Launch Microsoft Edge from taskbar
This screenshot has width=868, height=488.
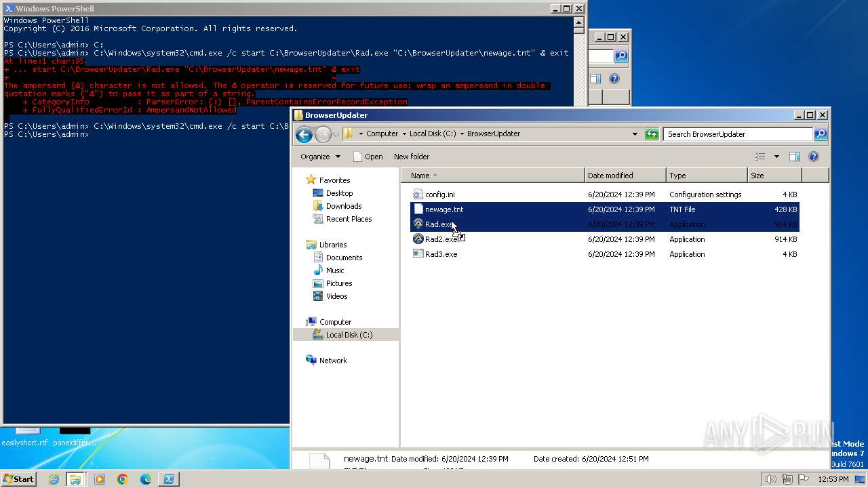click(x=146, y=479)
